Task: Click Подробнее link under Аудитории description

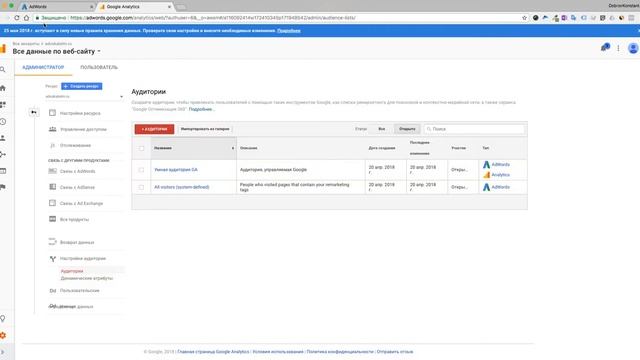Action: [200, 109]
